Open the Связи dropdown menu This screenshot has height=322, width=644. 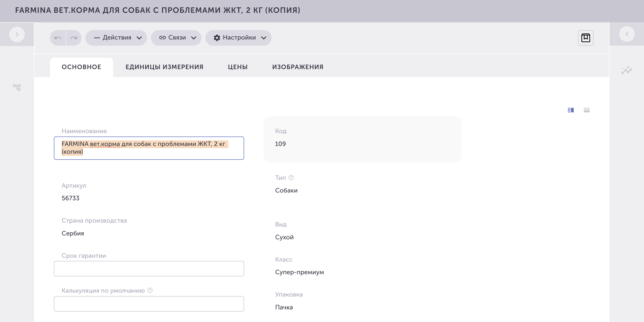(176, 38)
